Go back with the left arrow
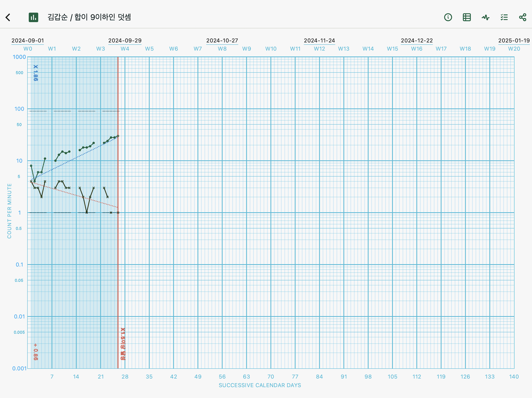This screenshot has width=532, height=398. click(x=8, y=17)
